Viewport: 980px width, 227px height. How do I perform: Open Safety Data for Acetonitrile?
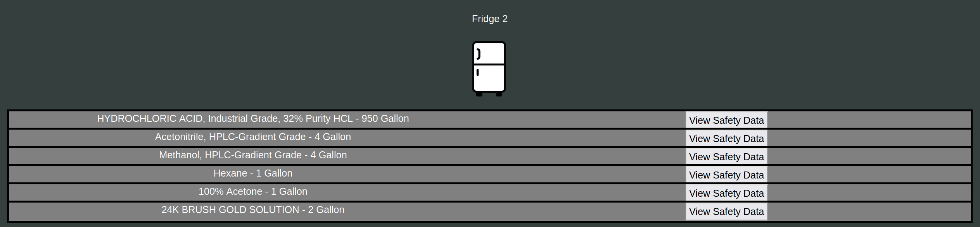tap(726, 139)
